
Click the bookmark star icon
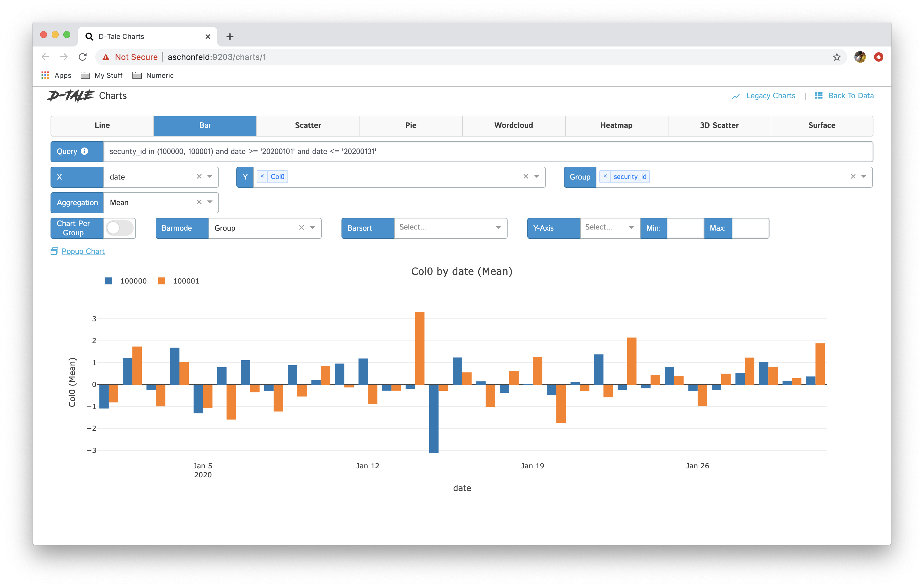pos(837,57)
